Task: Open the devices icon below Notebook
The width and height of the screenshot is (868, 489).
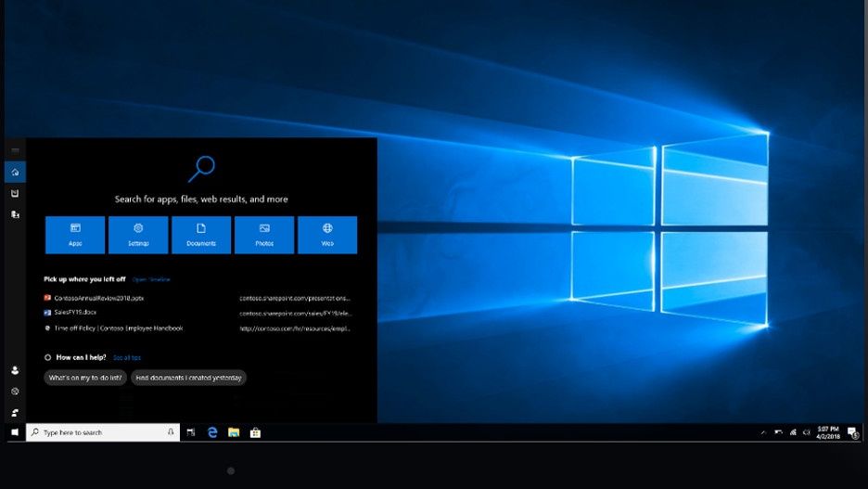Action: pos(15,214)
